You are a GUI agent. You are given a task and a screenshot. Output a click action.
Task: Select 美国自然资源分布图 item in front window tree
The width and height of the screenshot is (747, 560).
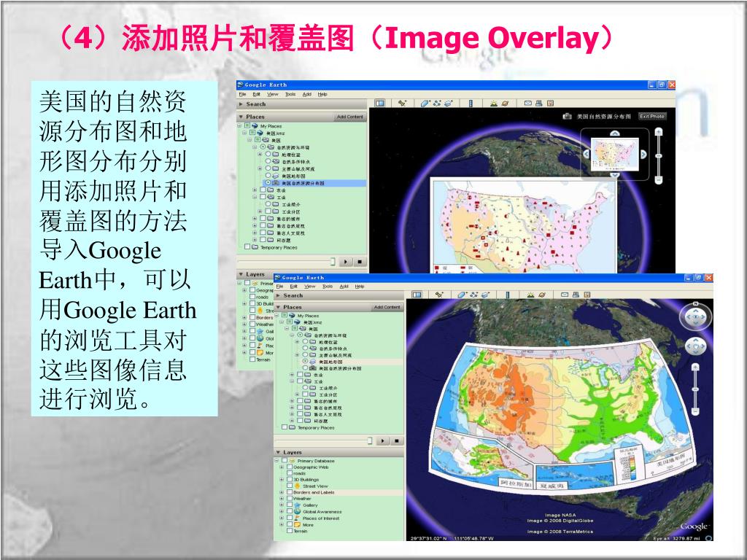tap(340, 368)
